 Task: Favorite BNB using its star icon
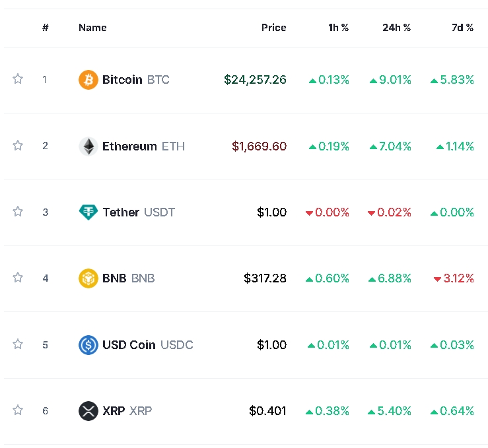pos(18,277)
